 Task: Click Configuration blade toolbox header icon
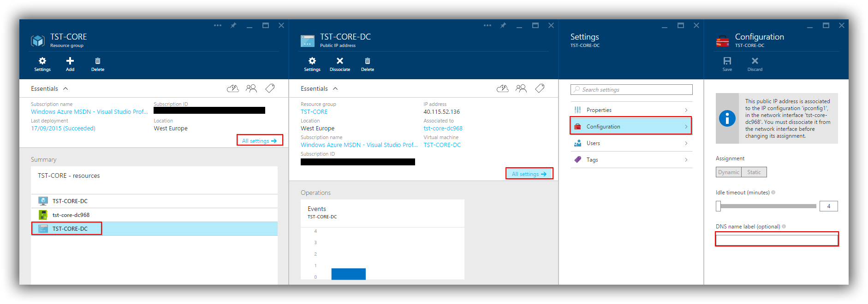point(723,41)
